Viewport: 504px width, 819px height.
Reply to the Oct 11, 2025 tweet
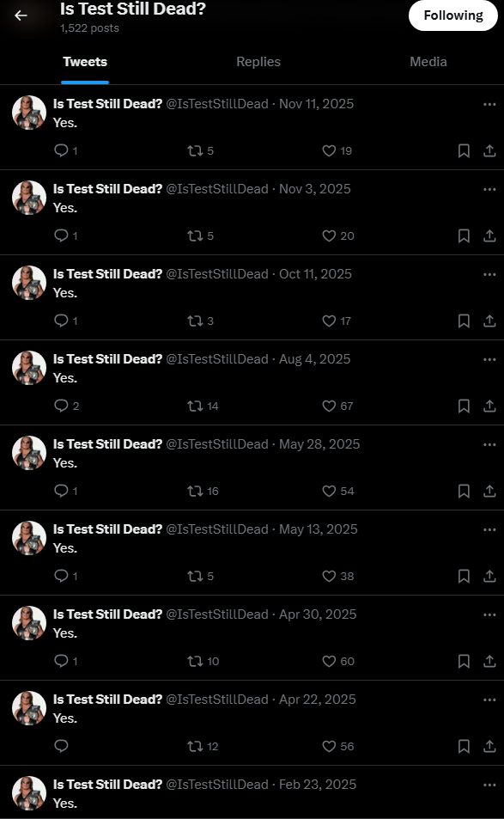click(61, 321)
